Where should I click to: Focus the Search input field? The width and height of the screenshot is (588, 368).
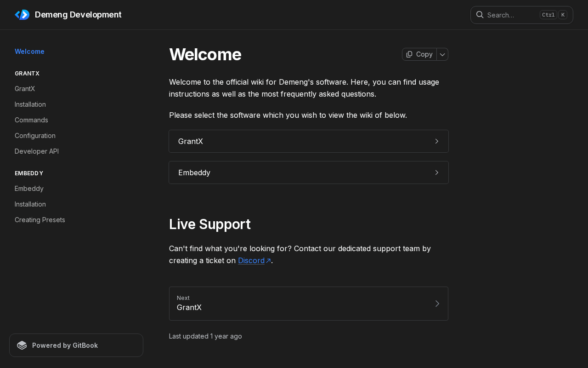(x=510, y=15)
